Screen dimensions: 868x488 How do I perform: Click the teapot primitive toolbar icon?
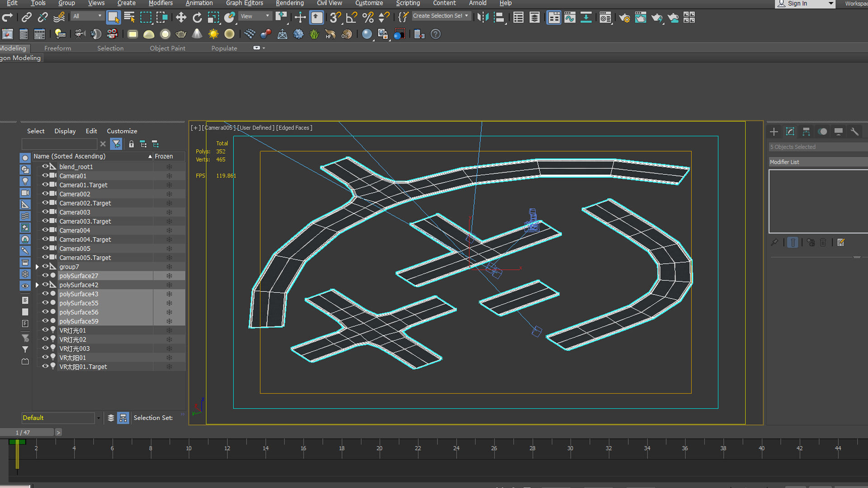coord(181,34)
